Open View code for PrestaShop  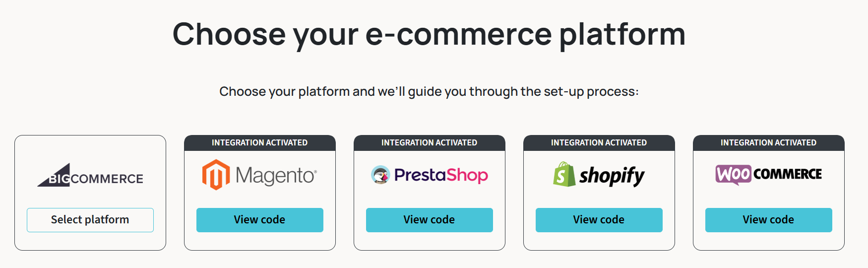pyautogui.click(x=429, y=220)
